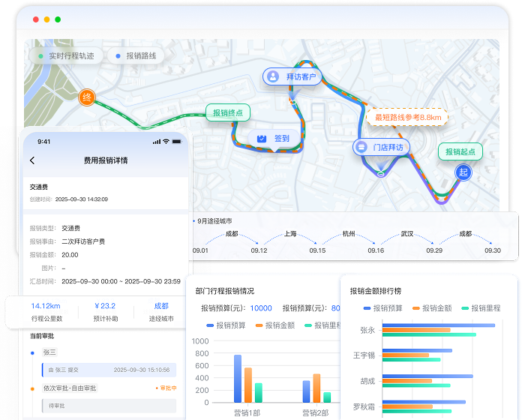Screen dimensions: 522x420
Task: Expand the 张三 approval step
Action: [50, 352]
